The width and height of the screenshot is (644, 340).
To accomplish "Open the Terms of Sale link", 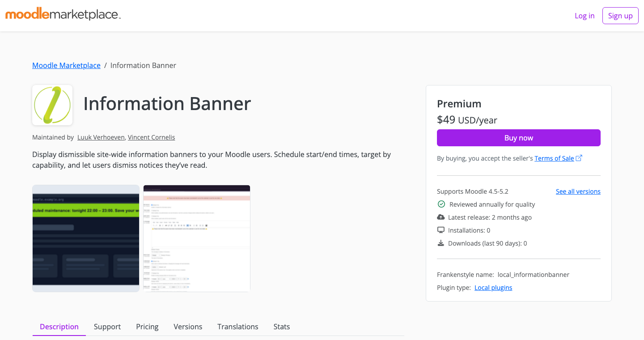I will tap(554, 158).
